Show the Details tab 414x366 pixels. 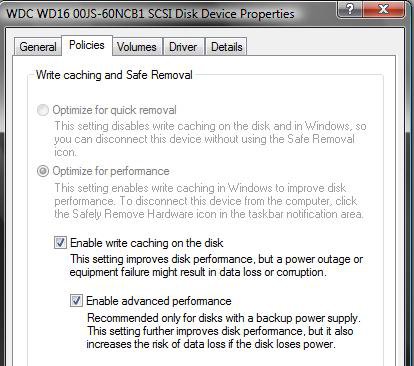(226, 47)
